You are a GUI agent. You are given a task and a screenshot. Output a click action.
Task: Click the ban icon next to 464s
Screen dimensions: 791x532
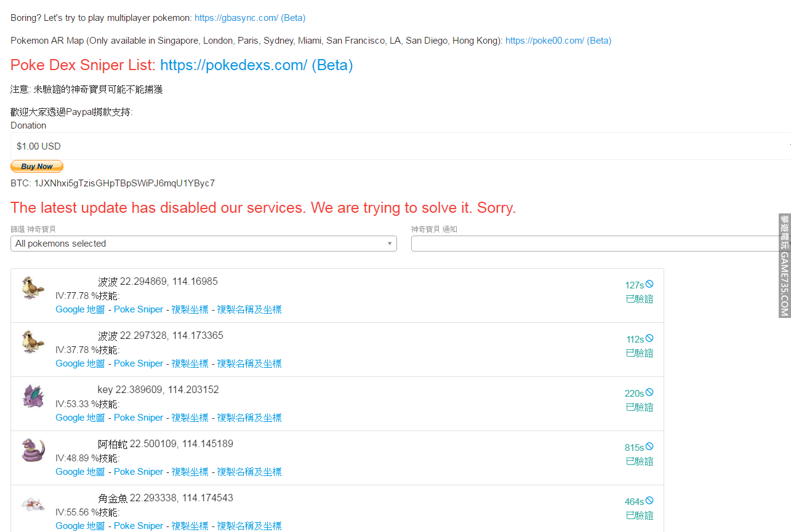tap(649, 501)
